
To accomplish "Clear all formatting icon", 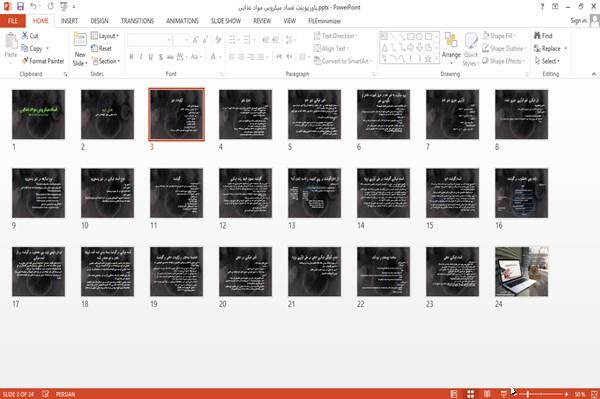I will (218, 40).
